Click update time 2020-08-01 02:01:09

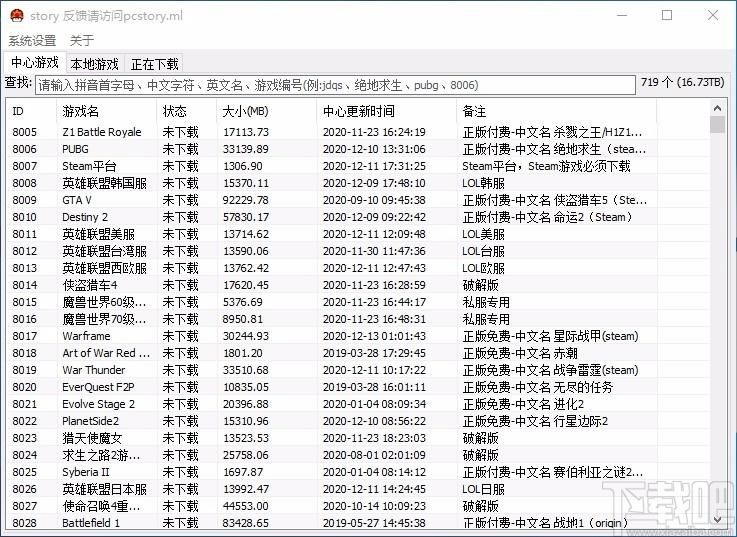pos(374,455)
